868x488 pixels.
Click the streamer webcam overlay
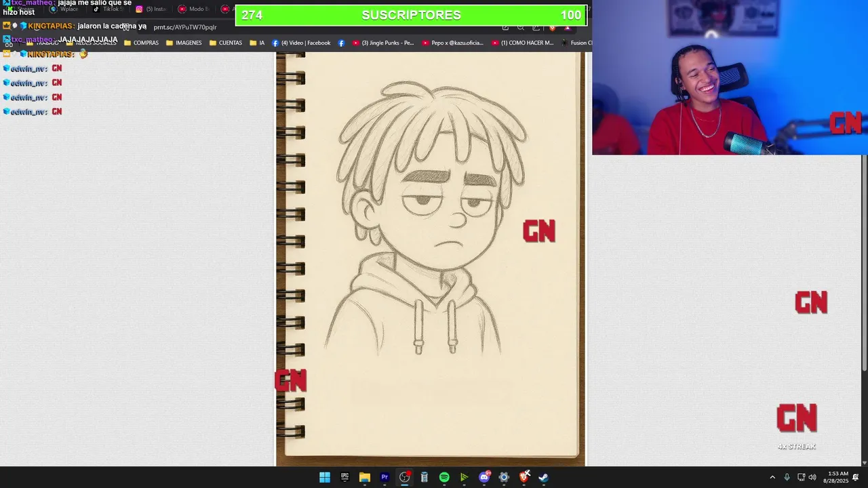pyautogui.click(x=730, y=77)
